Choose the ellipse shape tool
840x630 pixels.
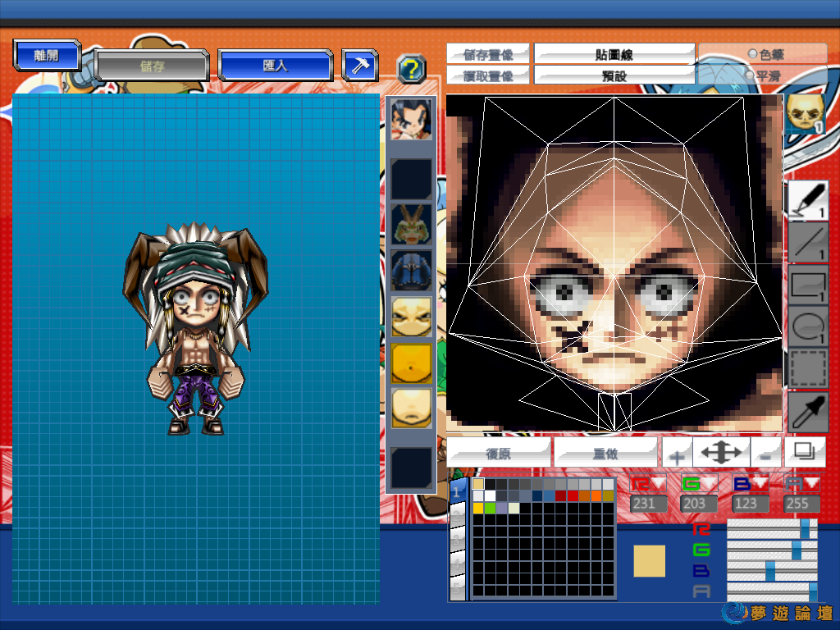point(808,326)
